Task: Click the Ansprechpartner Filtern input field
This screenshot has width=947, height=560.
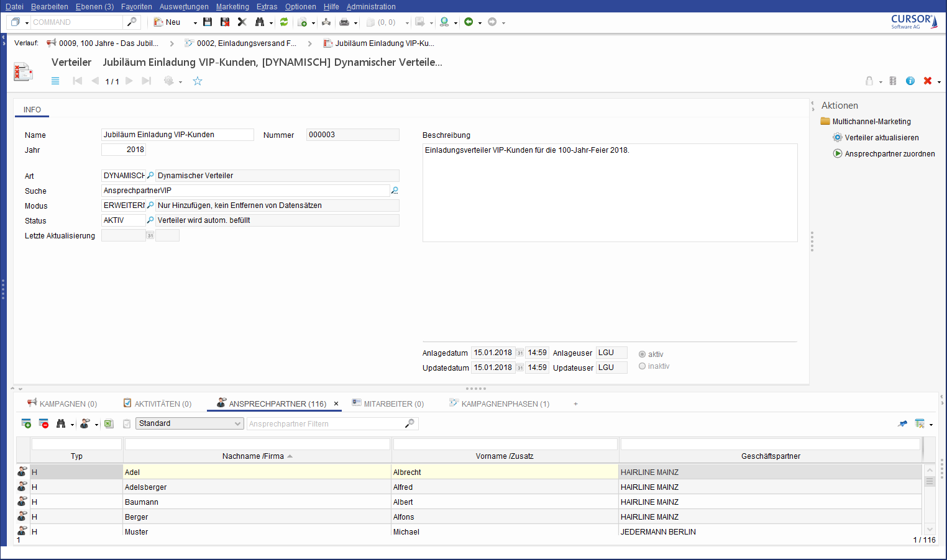Action: tap(326, 424)
